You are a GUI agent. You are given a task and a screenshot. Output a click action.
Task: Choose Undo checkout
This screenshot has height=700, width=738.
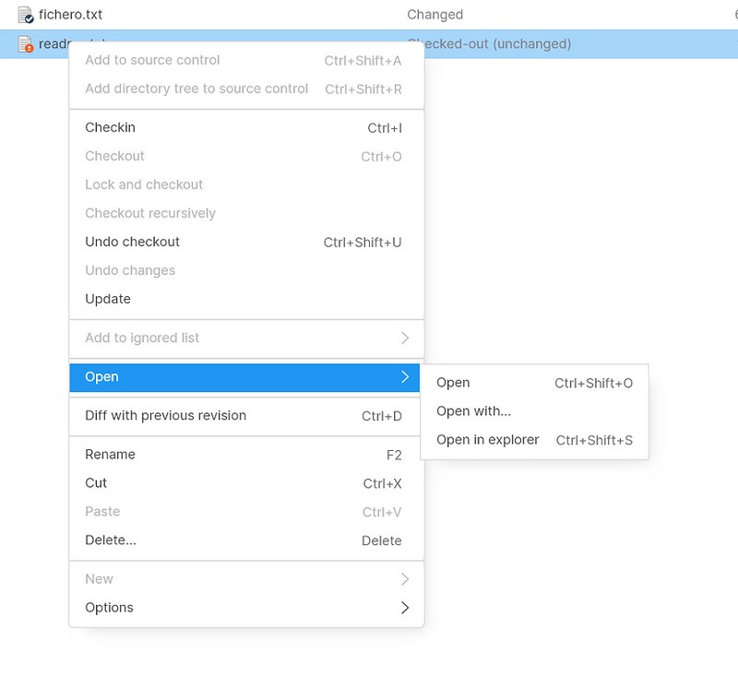point(132,242)
